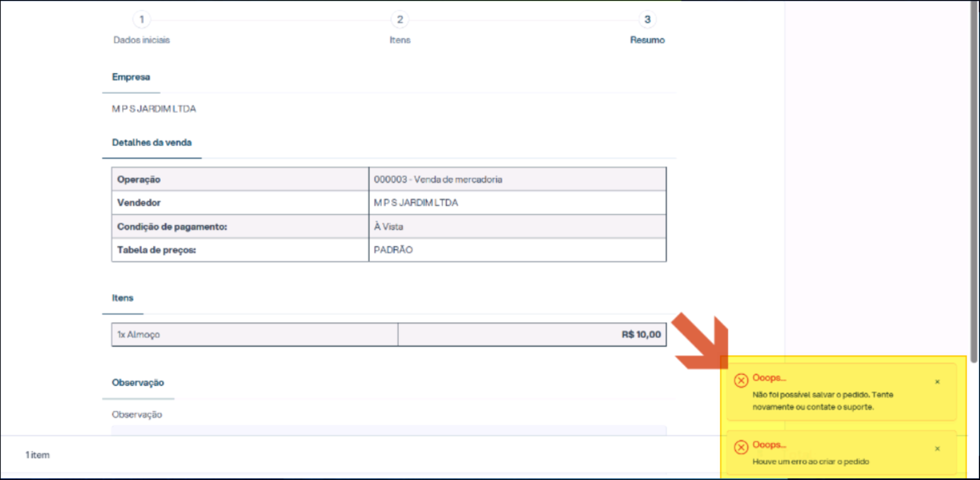
Task: Click the error icon beside "Houve um erro"
Action: coord(741,447)
